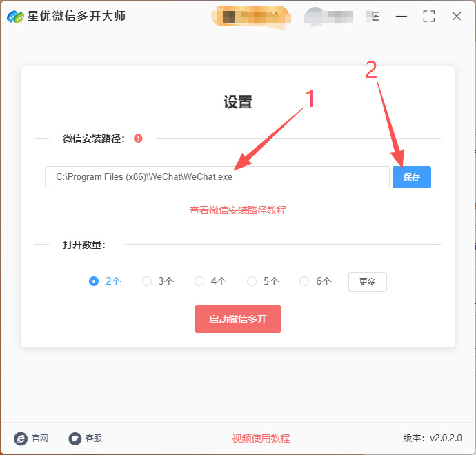Click the blurred user avatar
476x455 pixels.
click(x=315, y=17)
